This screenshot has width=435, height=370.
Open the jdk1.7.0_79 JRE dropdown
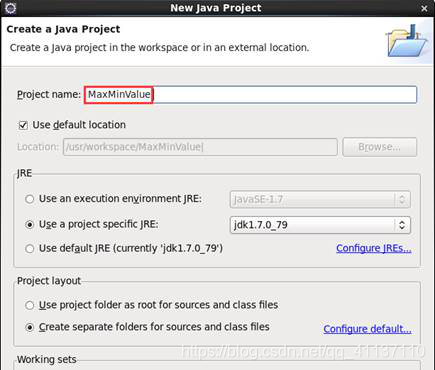(320, 225)
